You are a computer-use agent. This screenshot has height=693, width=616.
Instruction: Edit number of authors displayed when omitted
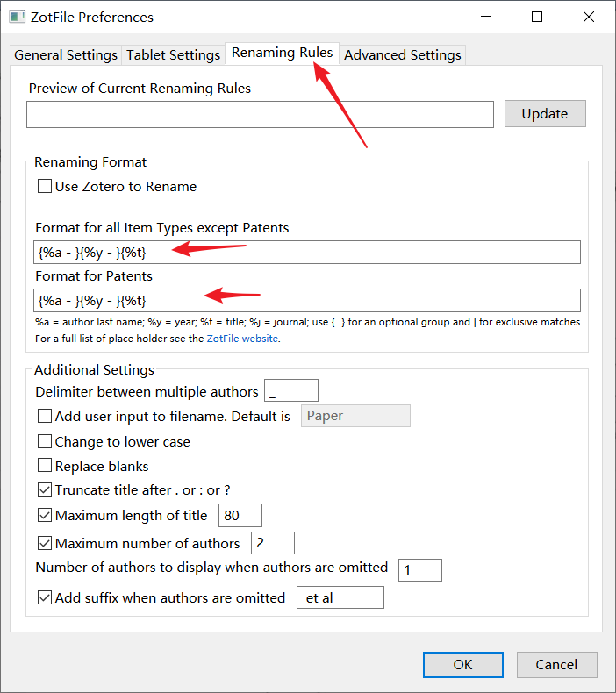[420, 570]
